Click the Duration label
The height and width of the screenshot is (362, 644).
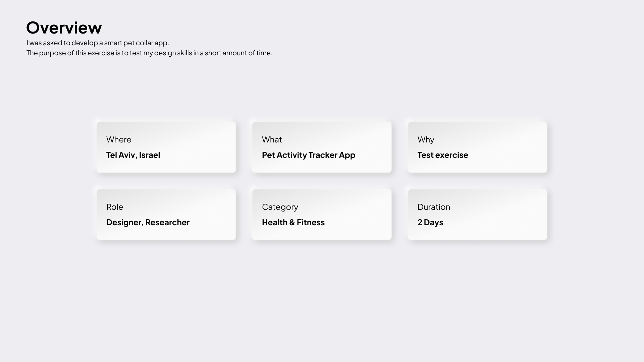[x=434, y=207]
